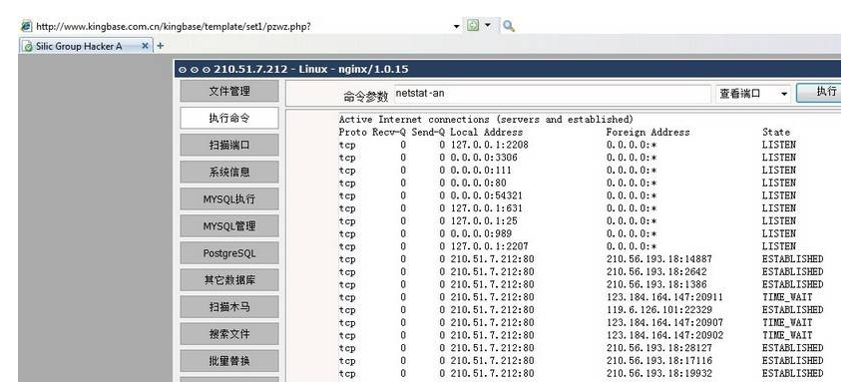Open 文件管理 file manager menu
This screenshot has width=868, height=382.
229,92
